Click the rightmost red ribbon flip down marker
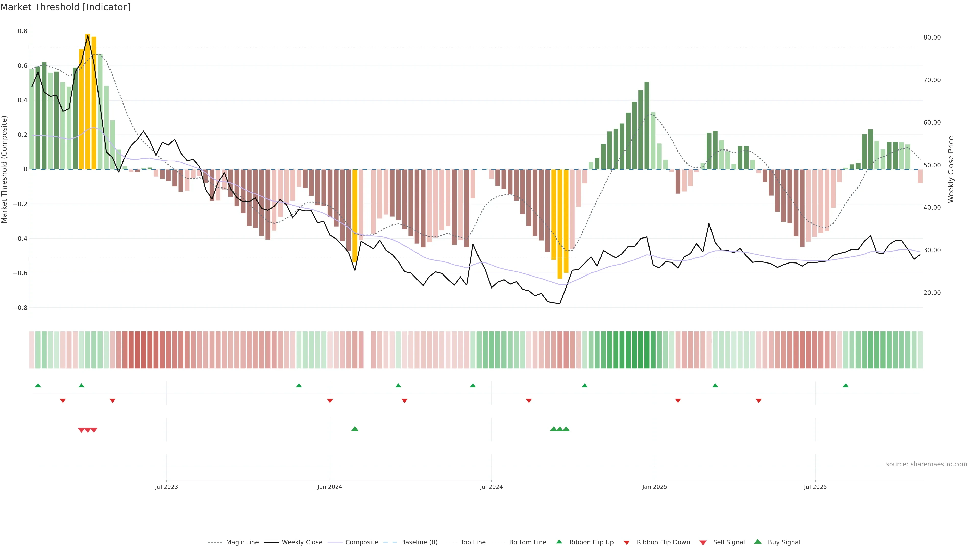980x551 pixels. (758, 400)
